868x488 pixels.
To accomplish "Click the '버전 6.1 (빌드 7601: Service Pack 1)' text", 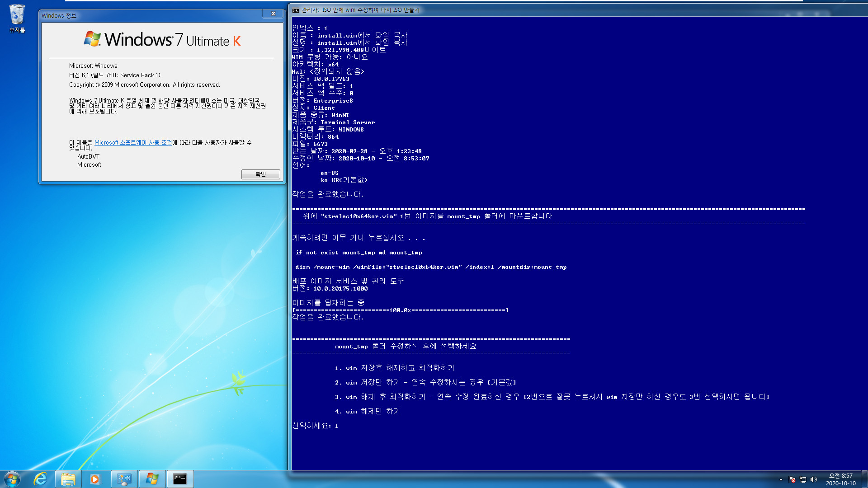I will tap(115, 75).
